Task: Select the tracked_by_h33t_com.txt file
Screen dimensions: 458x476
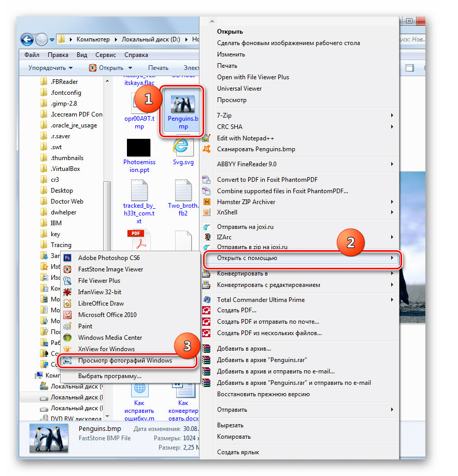Action: click(x=139, y=201)
